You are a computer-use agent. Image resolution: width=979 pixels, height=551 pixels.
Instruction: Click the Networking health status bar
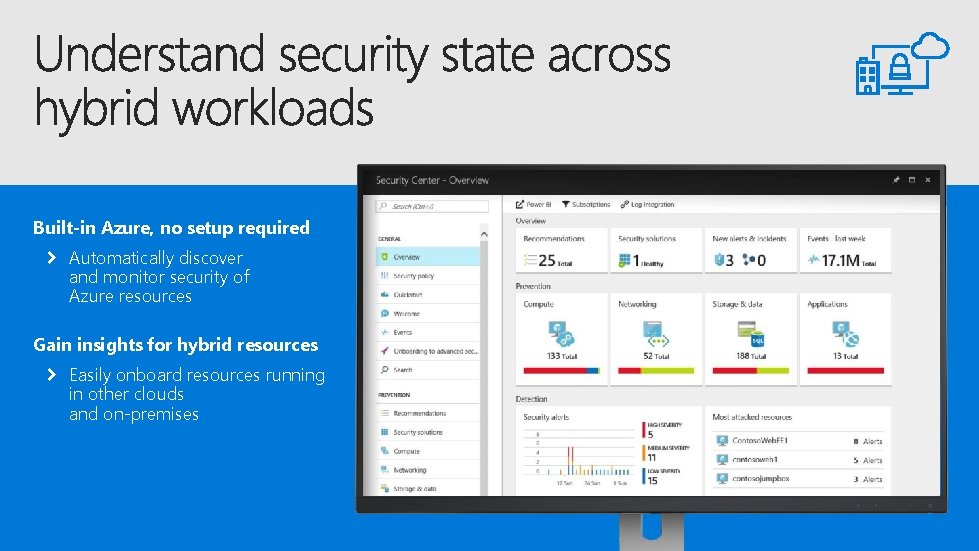coord(656,371)
